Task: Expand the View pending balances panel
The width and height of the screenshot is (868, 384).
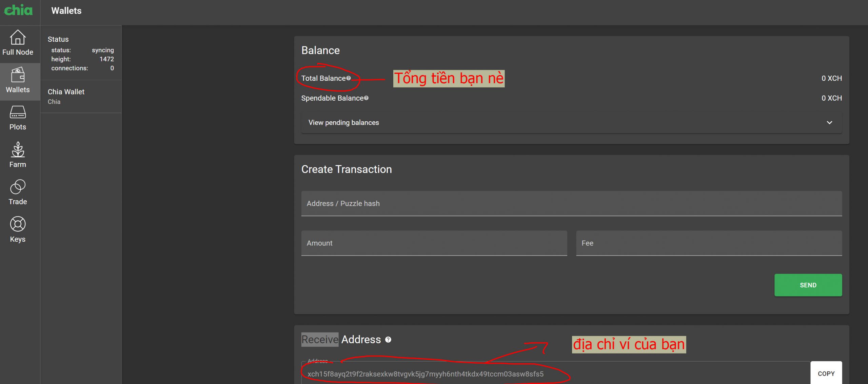Action: [x=343, y=123]
